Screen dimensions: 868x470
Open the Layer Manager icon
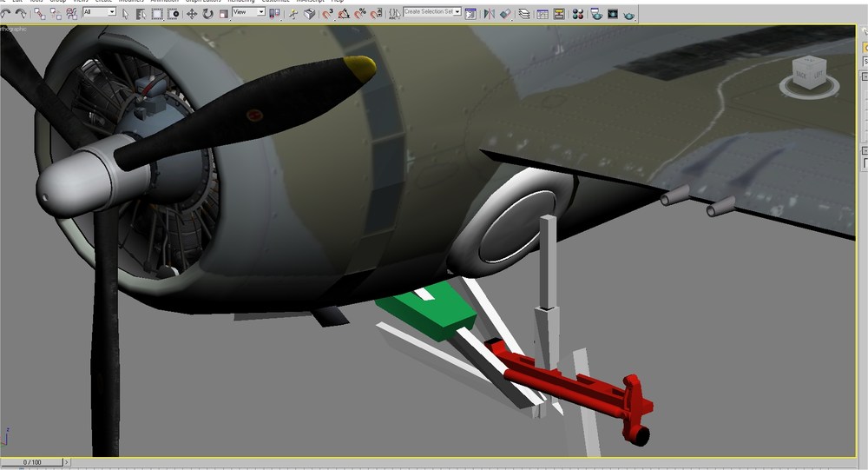pos(524,14)
